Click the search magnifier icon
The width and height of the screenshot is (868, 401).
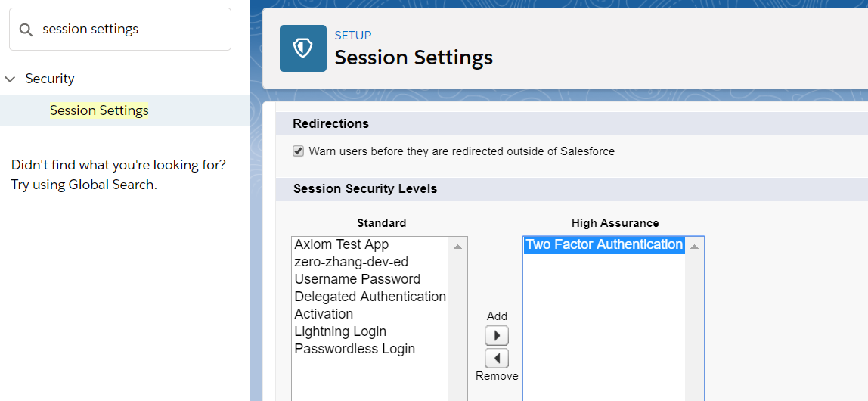click(26, 30)
